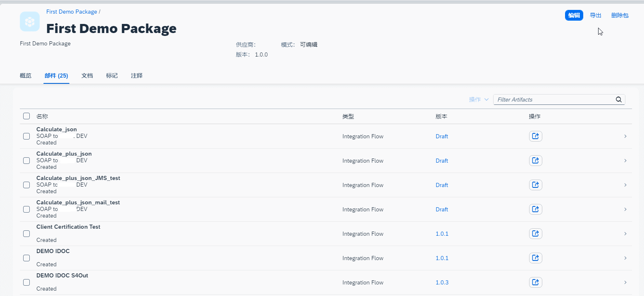Expand the Calculate_plus_json_mail_test row chevron
The image size is (644, 296).
point(625,209)
